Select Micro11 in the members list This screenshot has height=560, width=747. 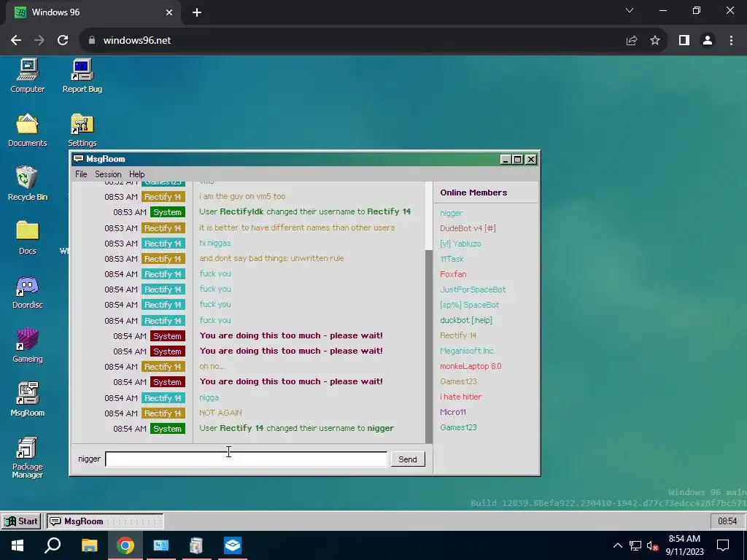[452, 412]
